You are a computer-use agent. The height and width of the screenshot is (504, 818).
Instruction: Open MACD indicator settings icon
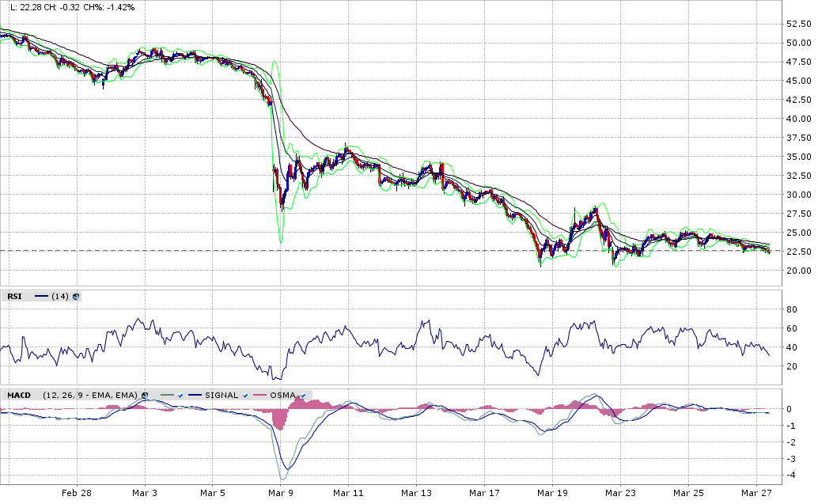pos(145,396)
